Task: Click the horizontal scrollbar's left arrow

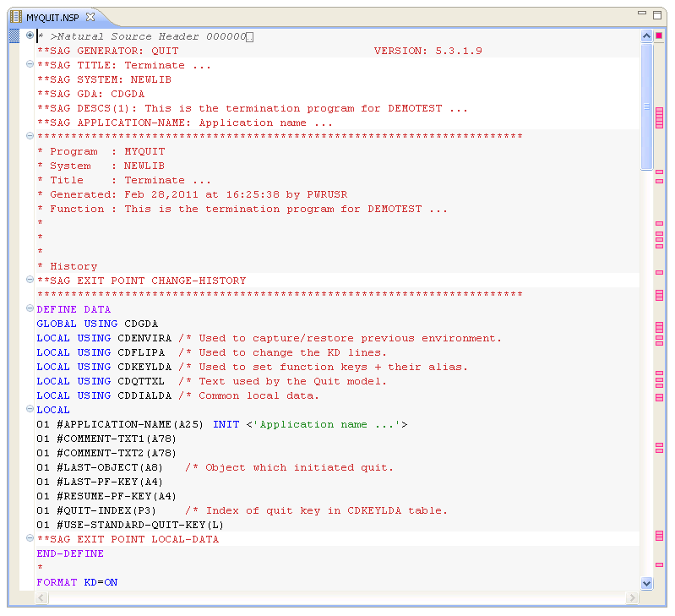Action: tap(41, 597)
